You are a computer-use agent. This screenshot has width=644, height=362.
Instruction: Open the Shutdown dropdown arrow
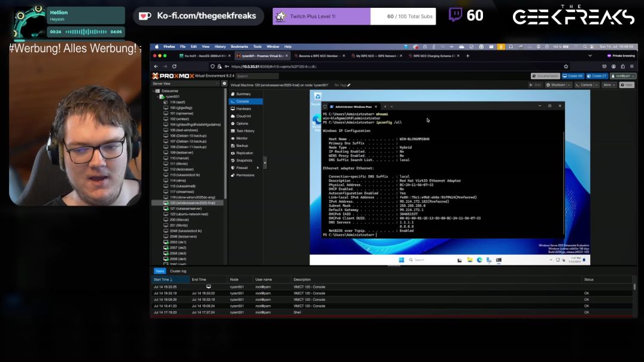(x=569, y=85)
